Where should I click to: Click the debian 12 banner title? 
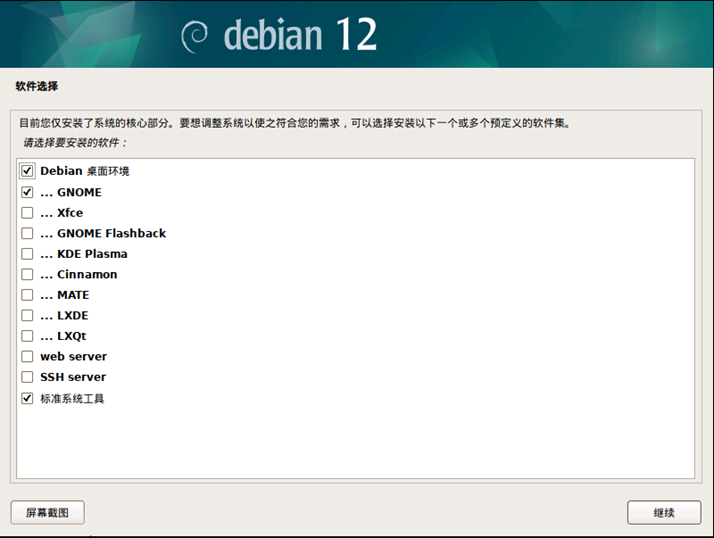(300, 35)
